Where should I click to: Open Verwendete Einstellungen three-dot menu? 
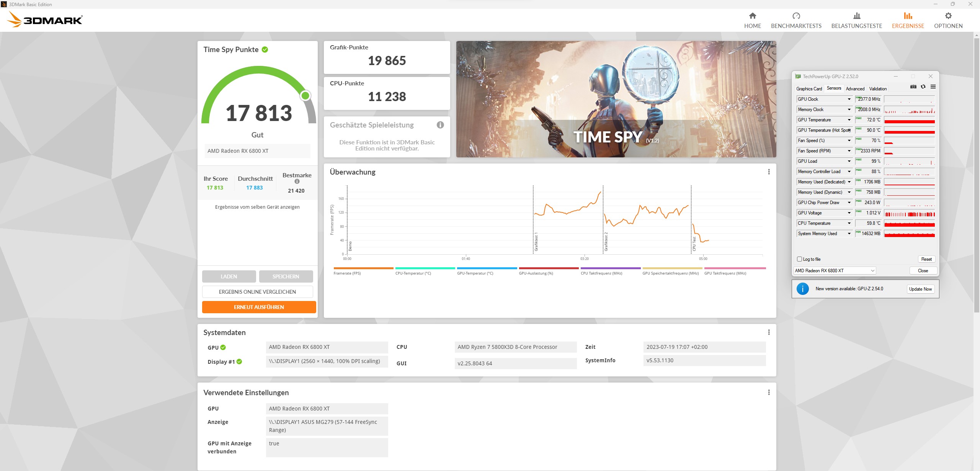click(x=769, y=392)
